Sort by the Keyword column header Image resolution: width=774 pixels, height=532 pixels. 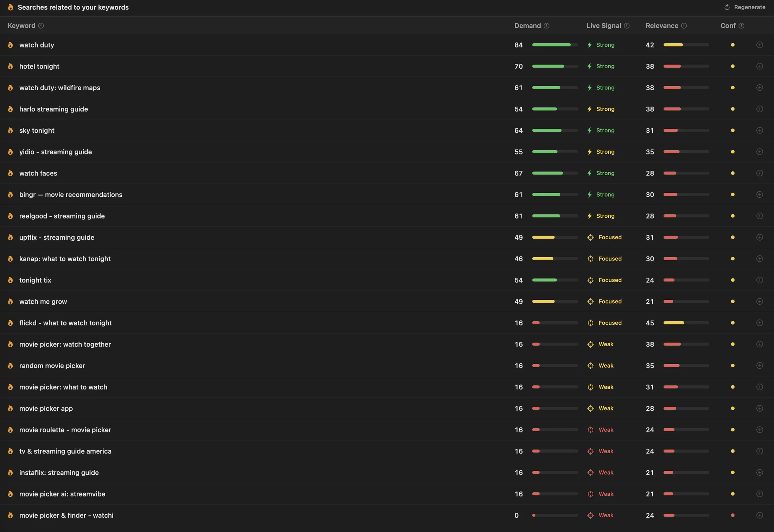pos(21,26)
